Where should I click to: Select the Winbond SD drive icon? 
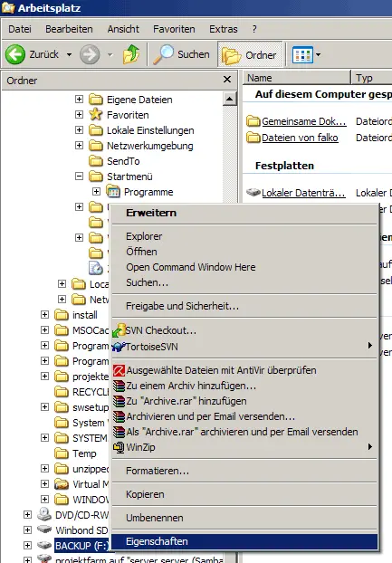point(44,530)
